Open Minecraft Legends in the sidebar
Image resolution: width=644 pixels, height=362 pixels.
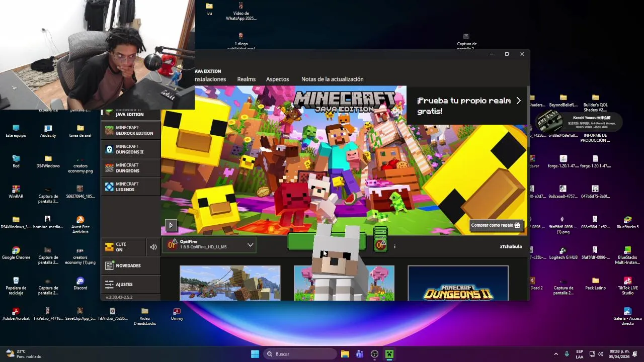(x=130, y=187)
